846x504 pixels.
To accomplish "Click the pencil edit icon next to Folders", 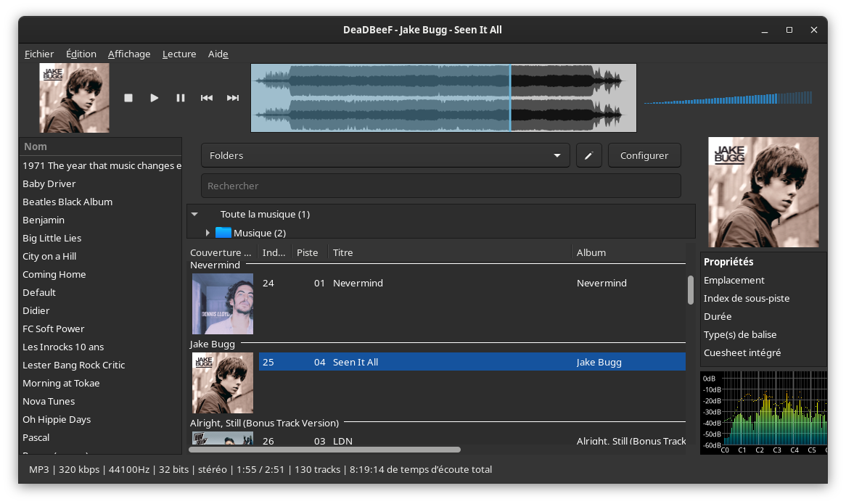I will [589, 155].
